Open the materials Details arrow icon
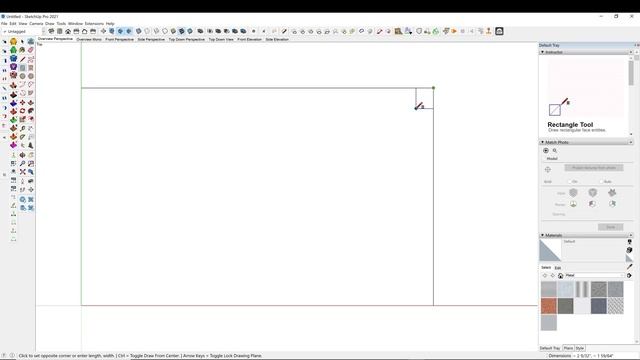The width and height of the screenshot is (640, 360). point(629,276)
